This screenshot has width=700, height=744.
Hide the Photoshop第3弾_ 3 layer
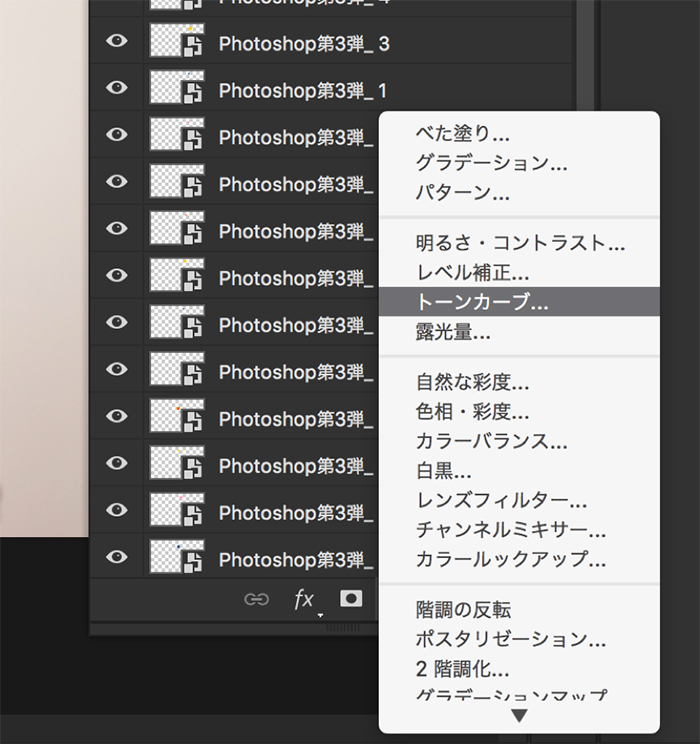click(117, 41)
